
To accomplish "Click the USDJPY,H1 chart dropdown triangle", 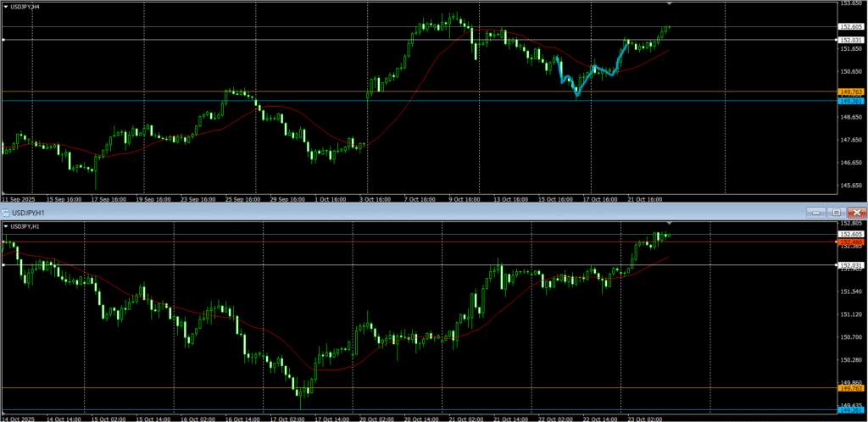I will [6, 227].
